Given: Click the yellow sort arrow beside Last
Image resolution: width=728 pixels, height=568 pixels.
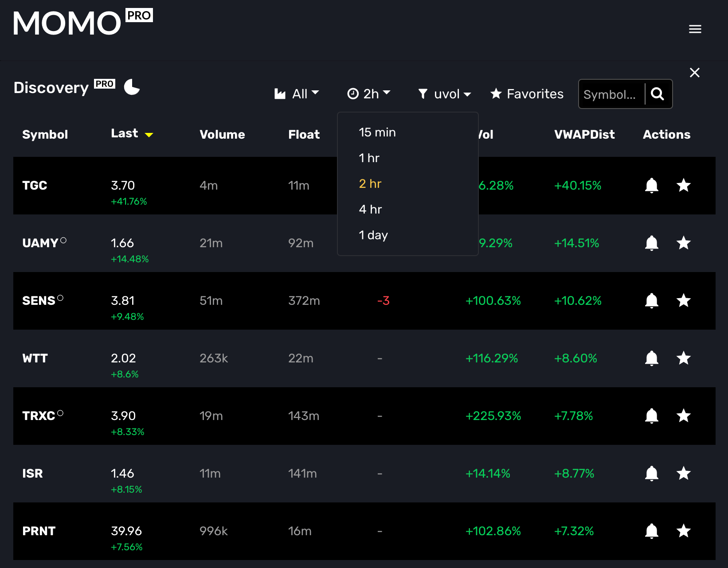Looking at the screenshot, I should (x=149, y=135).
